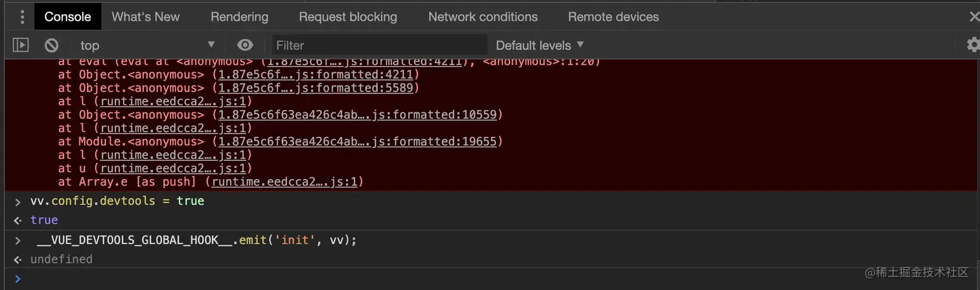Open the Request blocking tab
980x290 pixels.
[348, 17]
